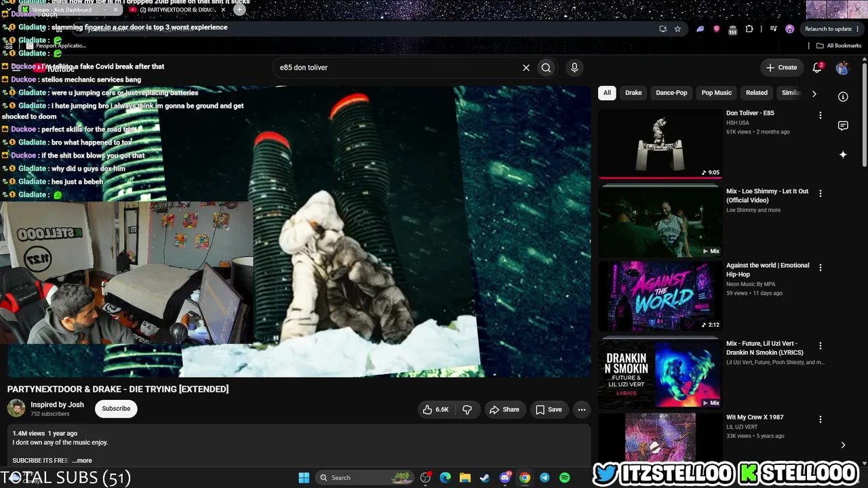Screen dimensions: 868x488
Task: Subscribe to Inspired by Josh
Action: pos(116,409)
